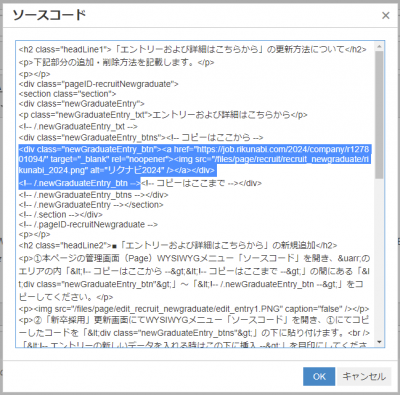
Task: Click the vertical scrollbar thumb
Action: 379,114
